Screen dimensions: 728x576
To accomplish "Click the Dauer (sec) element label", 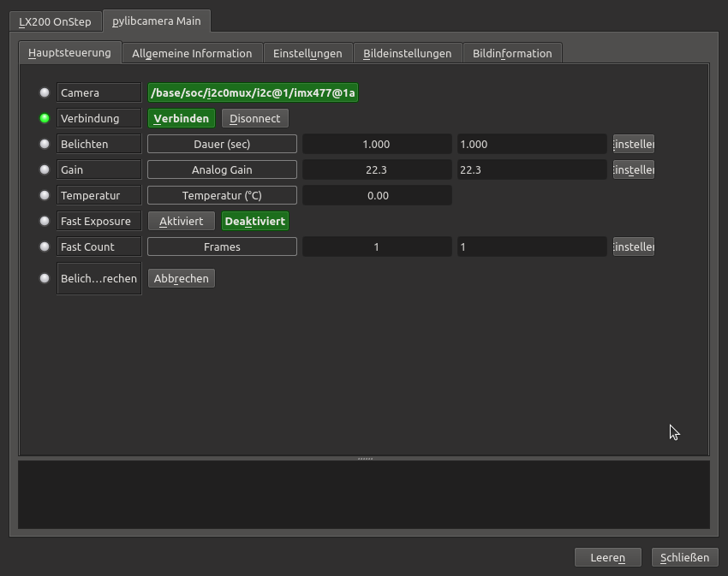I will coord(223,145).
